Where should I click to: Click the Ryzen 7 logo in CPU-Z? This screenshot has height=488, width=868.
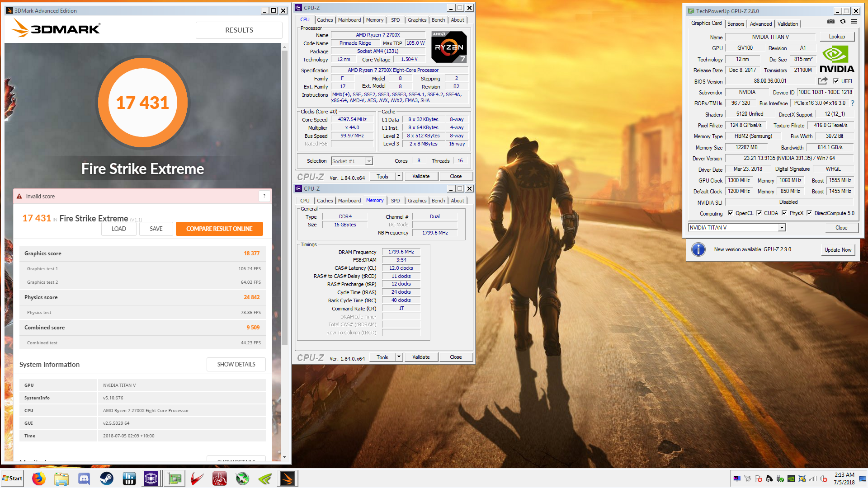(449, 47)
